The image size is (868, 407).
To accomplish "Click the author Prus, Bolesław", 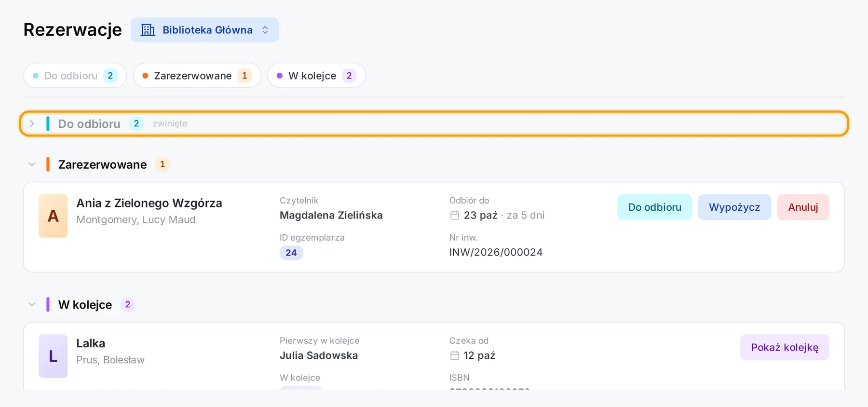I will 110,360.
